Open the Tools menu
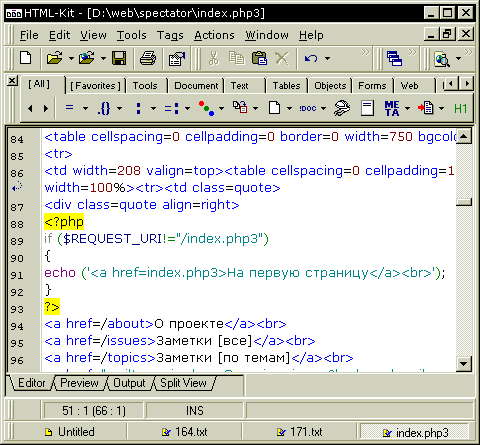Viewport: 480px width, 445px height. 132,35
